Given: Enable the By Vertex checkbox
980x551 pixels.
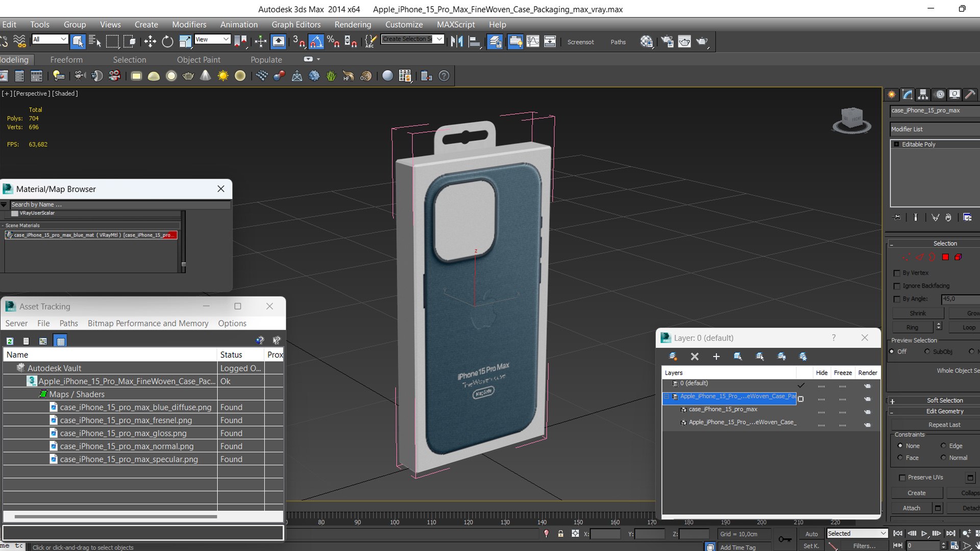Looking at the screenshot, I should tap(897, 273).
